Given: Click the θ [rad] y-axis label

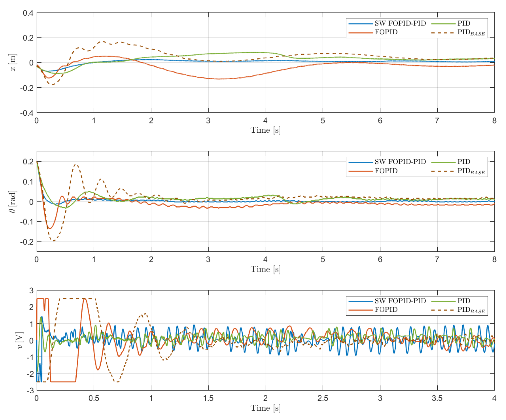Looking at the screenshot, I should pyautogui.click(x=12, y=202).
